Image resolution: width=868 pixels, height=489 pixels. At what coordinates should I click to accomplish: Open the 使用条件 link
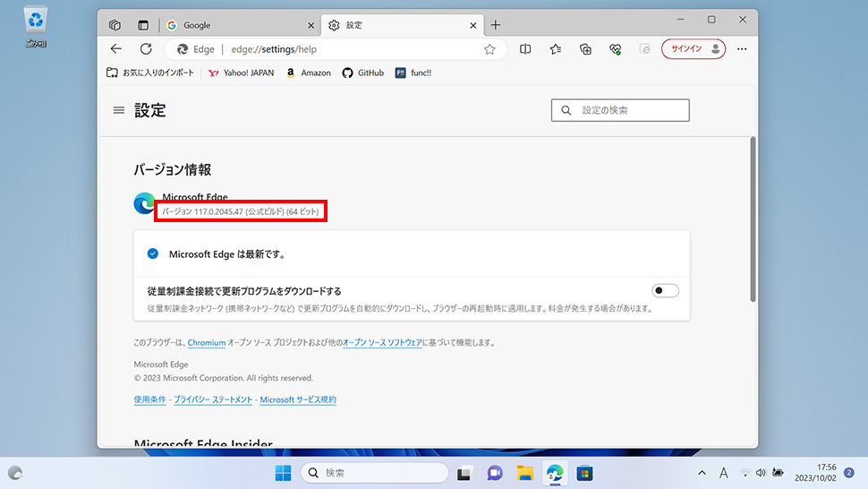(149, 399)
